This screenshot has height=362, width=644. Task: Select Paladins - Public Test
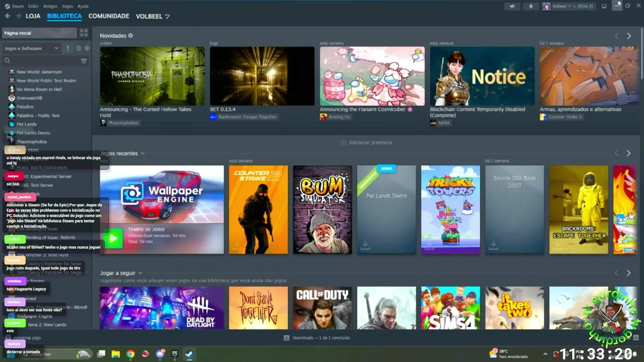(x=38, y=116)
